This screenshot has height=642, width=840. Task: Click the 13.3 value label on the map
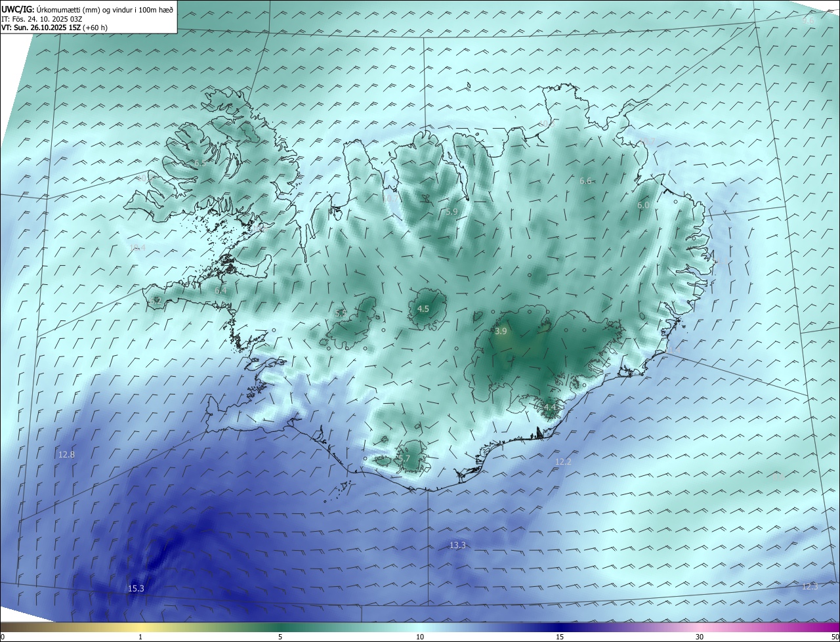pos(457,546)
